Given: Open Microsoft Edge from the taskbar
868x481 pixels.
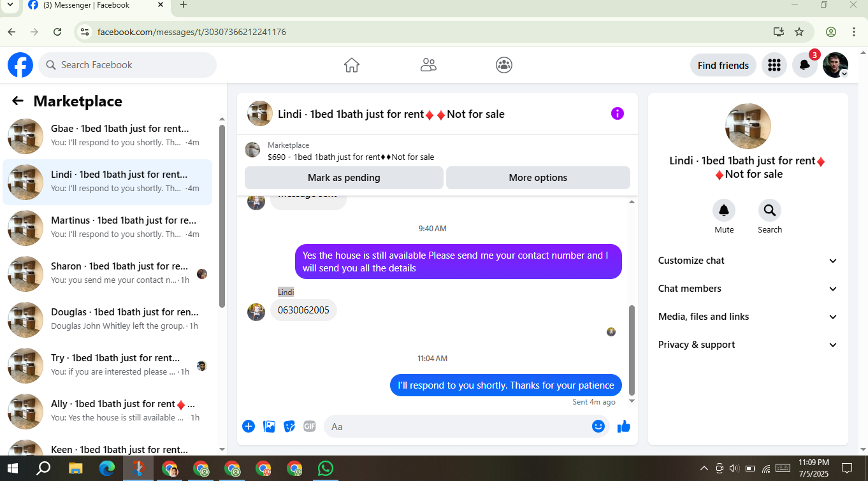Looking at the screenshot, I should pos(107,469).
